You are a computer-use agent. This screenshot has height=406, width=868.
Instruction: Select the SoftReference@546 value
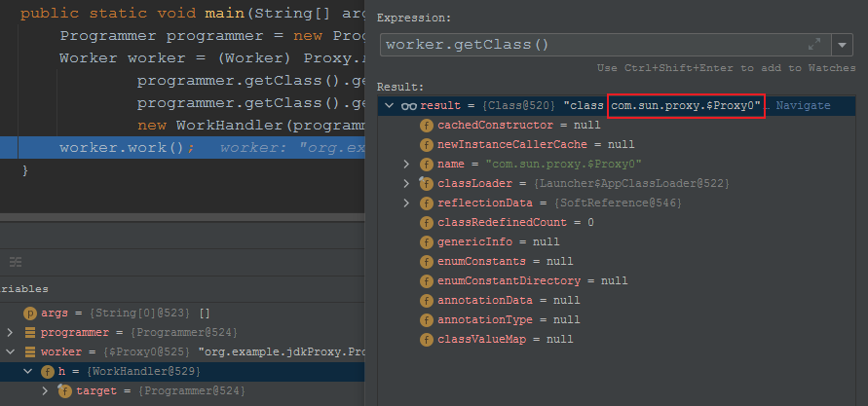point(618,203)
